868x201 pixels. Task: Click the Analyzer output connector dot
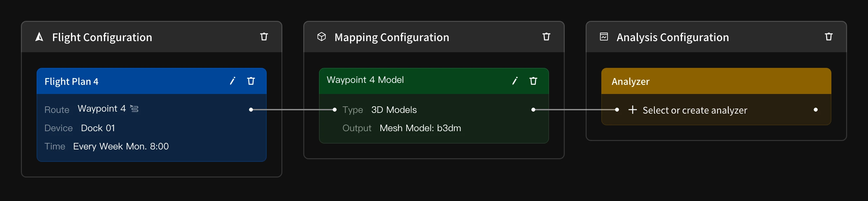click(x=815, y=109)
